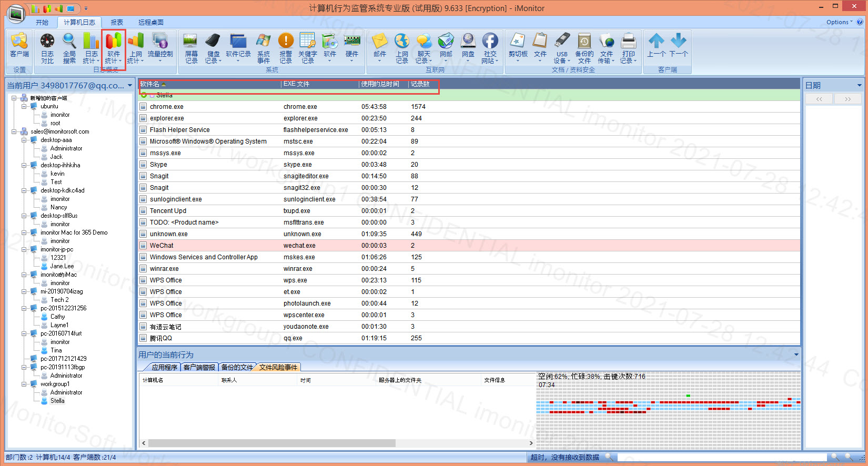Open 文件传输 file transfer records
This screenshot has width=868, height=466.
click(x=607, y=48)
